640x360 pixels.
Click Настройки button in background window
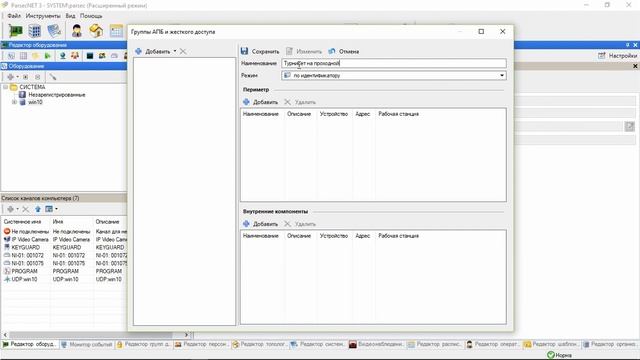tap(617, 56)
